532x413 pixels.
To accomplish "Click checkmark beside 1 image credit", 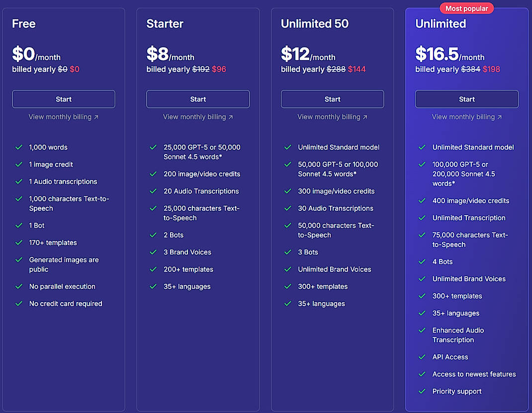I will click(19, 165).
